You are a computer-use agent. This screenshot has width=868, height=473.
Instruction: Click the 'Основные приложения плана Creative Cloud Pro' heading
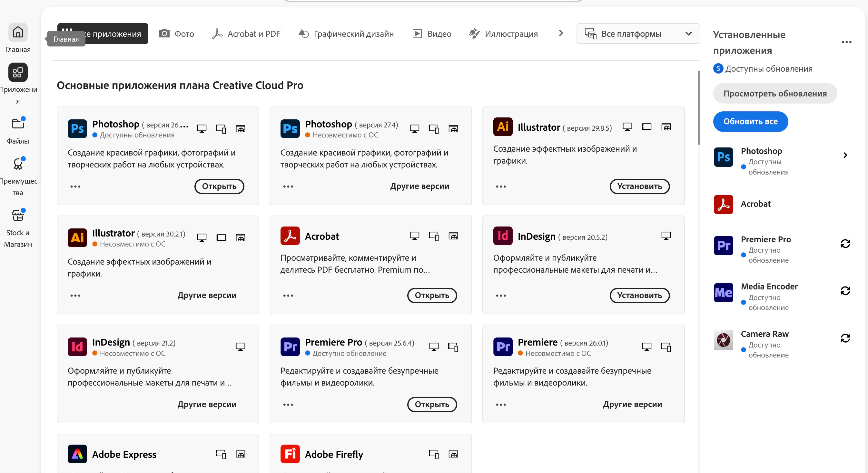(x=180, y=86)
